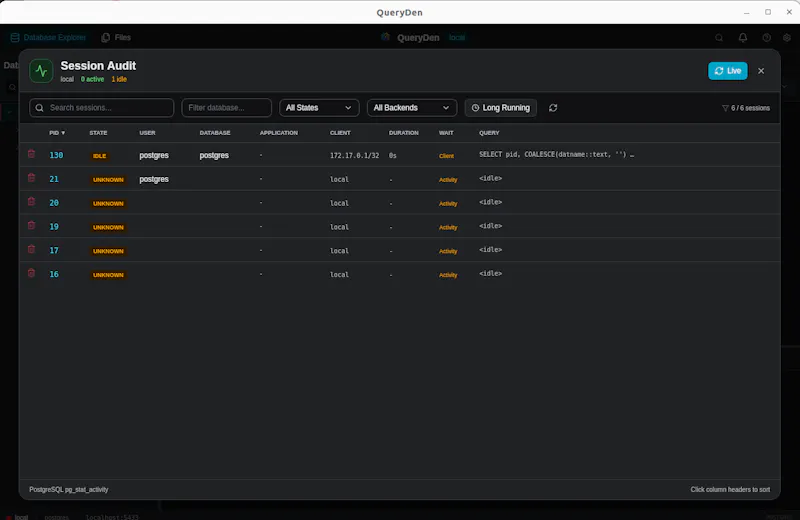800x520 pixels.
Task: Maximize the QueryDen window
Action: click(x=768, y=12)
